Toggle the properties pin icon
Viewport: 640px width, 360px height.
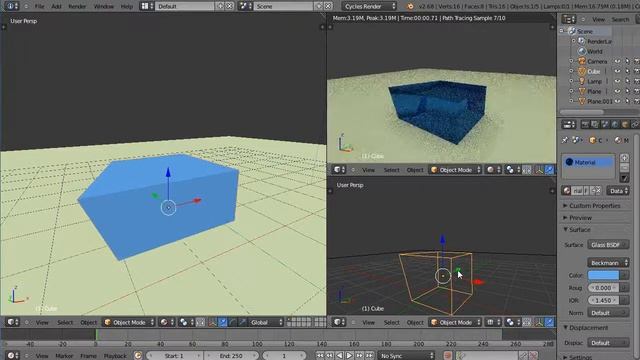(x=565, y=140)
